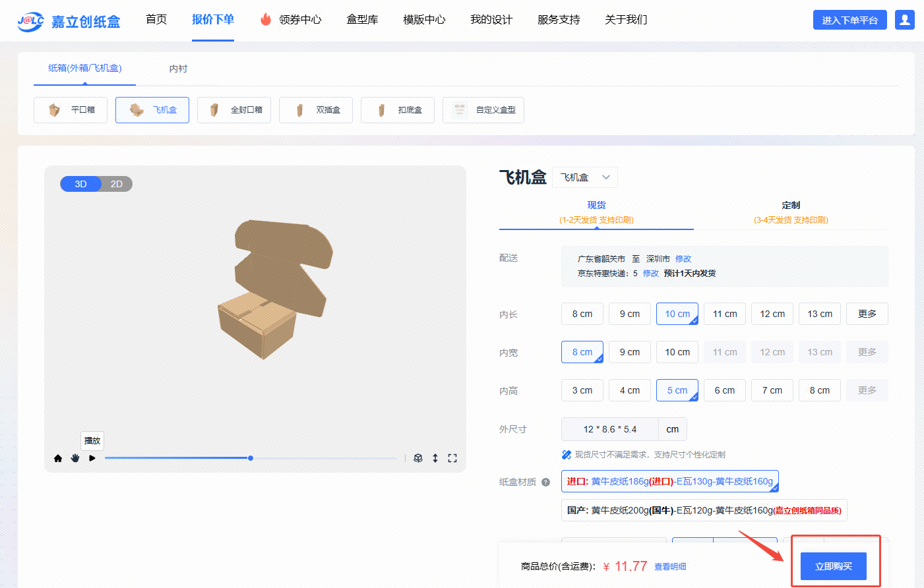Open the 飞机盒 type dropdown
The width and height of the screenshot is (924, 588).
[x=585, y=177]
